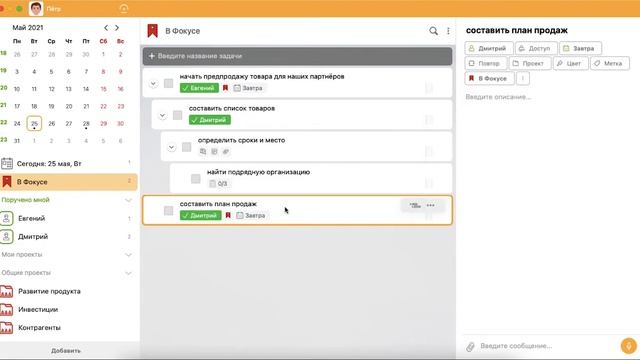Viewport: 640px width, 360px height.
Task: Click the focus bookmark on 'составить план продаж' row
Action: click(228, 215)
